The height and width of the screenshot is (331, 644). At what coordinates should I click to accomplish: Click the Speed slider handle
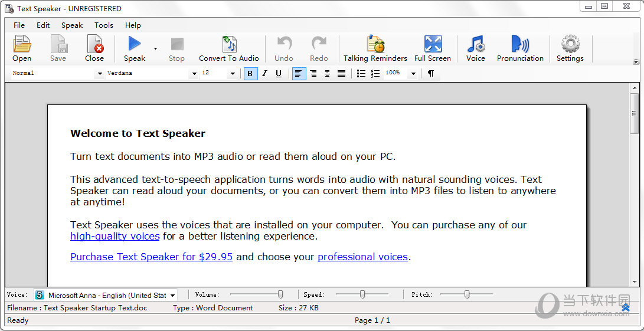(x=362, y=294)
